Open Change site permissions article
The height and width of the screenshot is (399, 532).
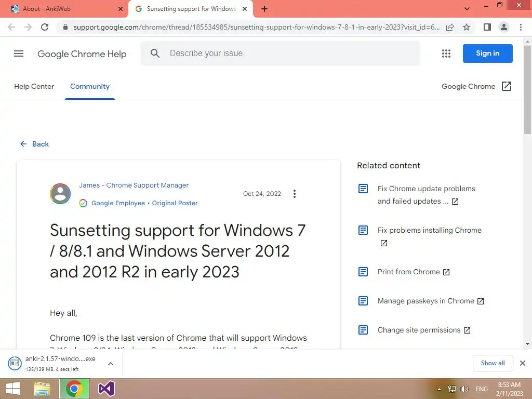tap(424, 330)
